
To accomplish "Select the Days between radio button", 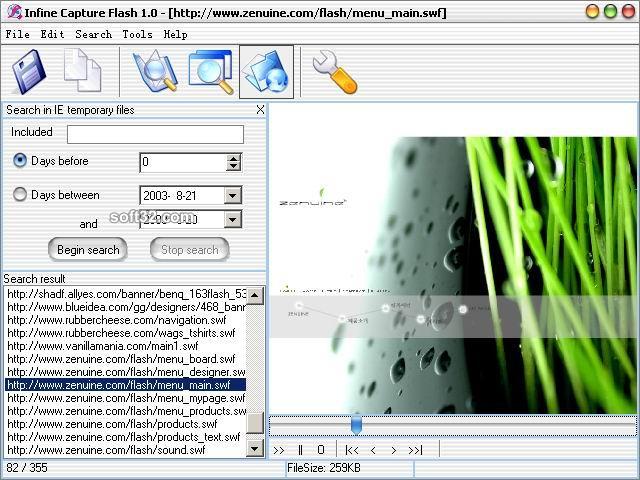I will (x=20, y=194).
